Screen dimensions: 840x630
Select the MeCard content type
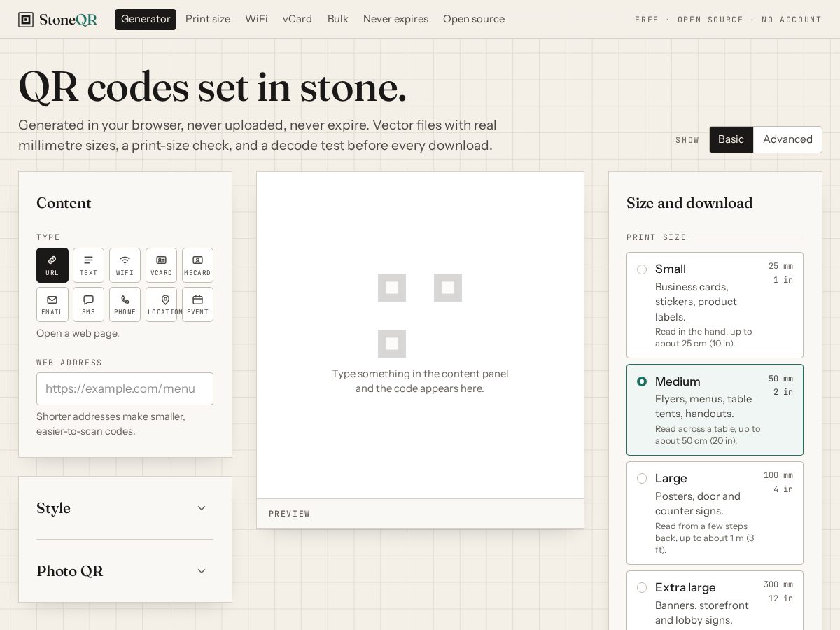click(197, 265)
